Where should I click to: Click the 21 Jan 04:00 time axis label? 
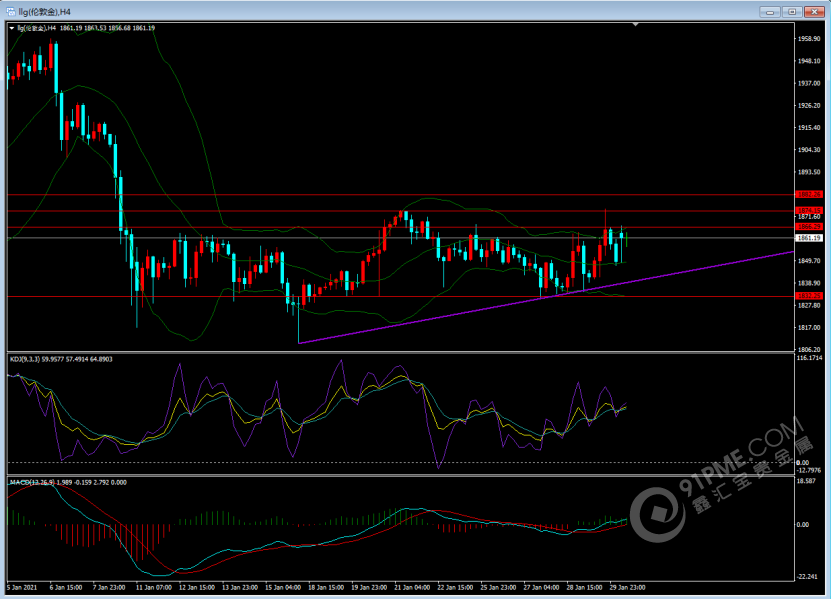(x=414, y=586)
